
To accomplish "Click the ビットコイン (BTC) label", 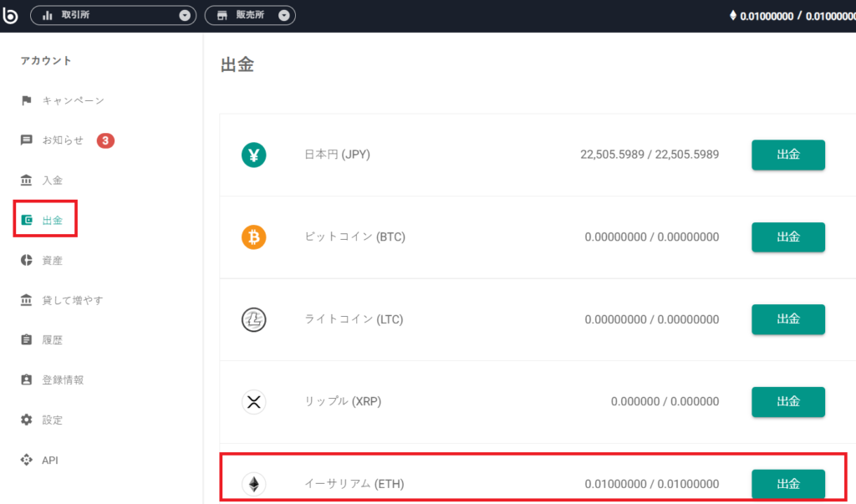I will pyautogui.click(x=354, y=237).
